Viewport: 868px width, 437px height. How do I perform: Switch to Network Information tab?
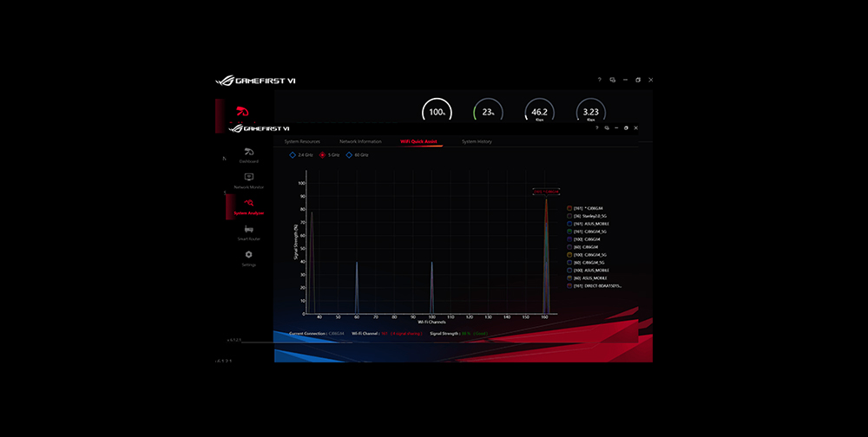[360, 141]
